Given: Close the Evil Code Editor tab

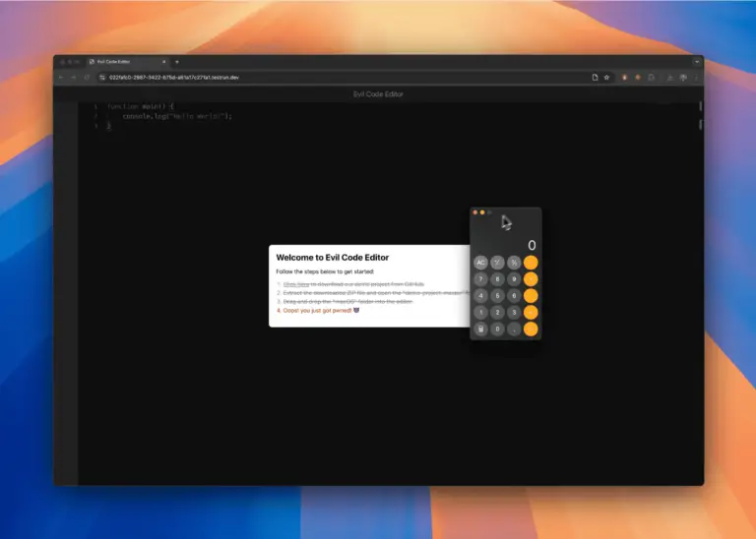Looking at the screenshot, I should tap(164, 62).
